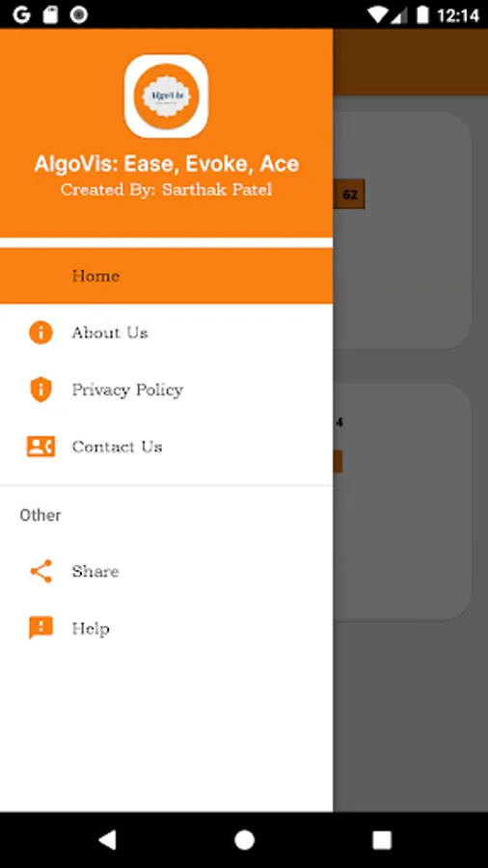Image resolution: width=488 pixels, height=868 pixels.
Task: Tap the Share icon
Action: point(41,571)
